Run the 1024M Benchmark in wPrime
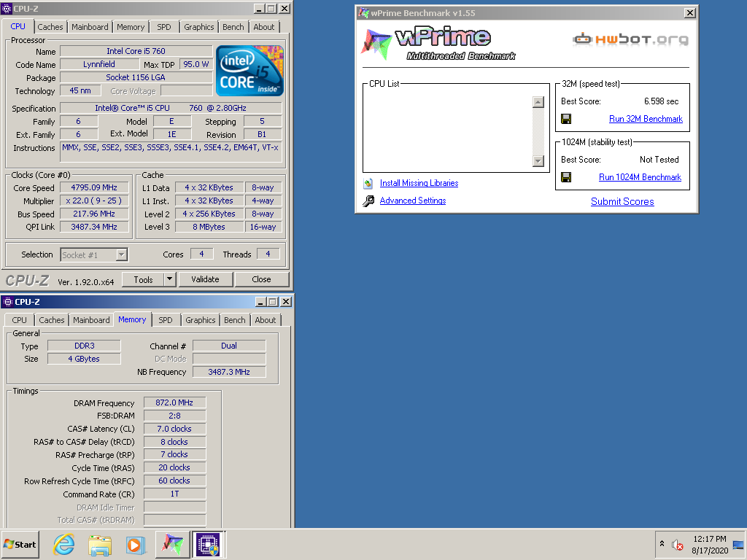747x560 pixels. click(x=640, y=177)
